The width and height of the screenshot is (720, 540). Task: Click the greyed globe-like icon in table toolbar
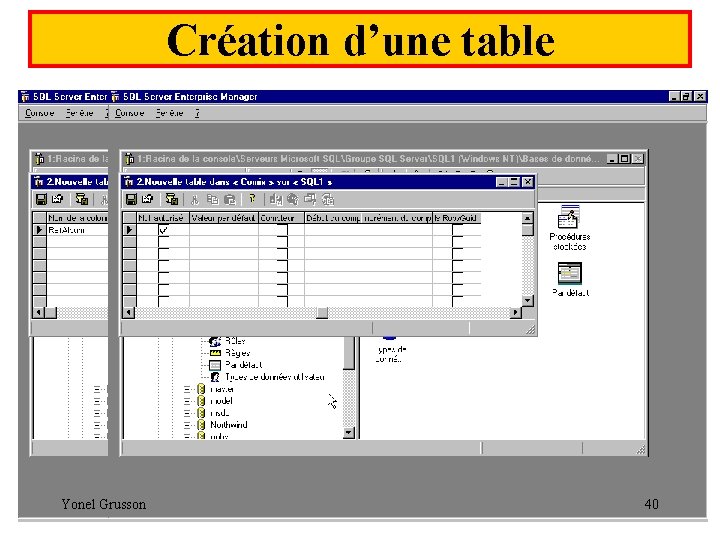(x=292, y=199)
